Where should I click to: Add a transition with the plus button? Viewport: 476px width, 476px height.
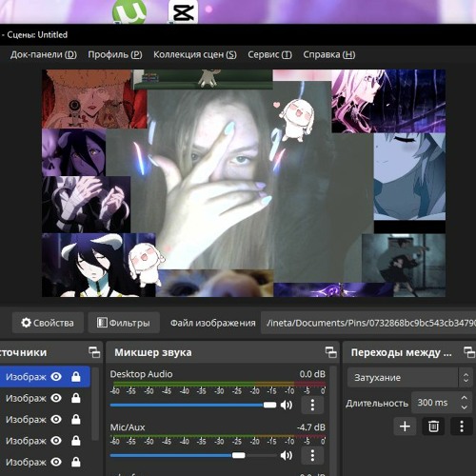click(x=405, y=426)
